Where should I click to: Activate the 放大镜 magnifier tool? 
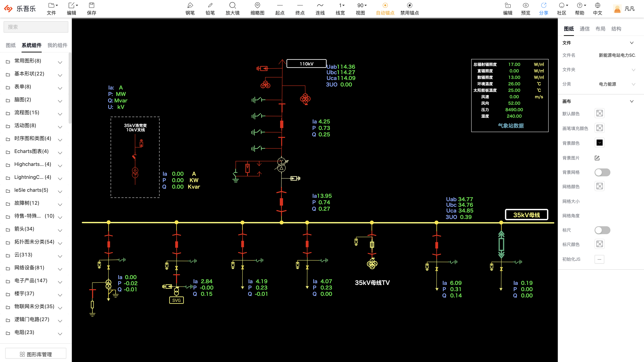click(233, 6)
